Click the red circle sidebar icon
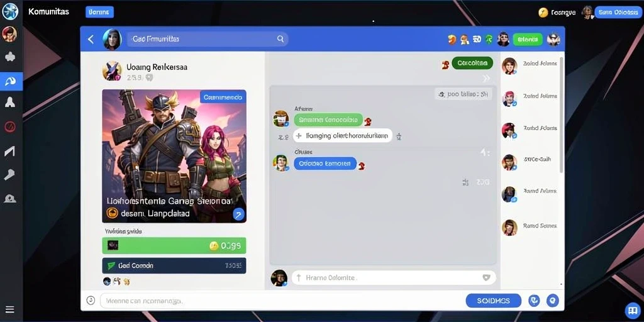Image resolution: width=644 pixels, height=322 pixels. (x=10, y=127)
